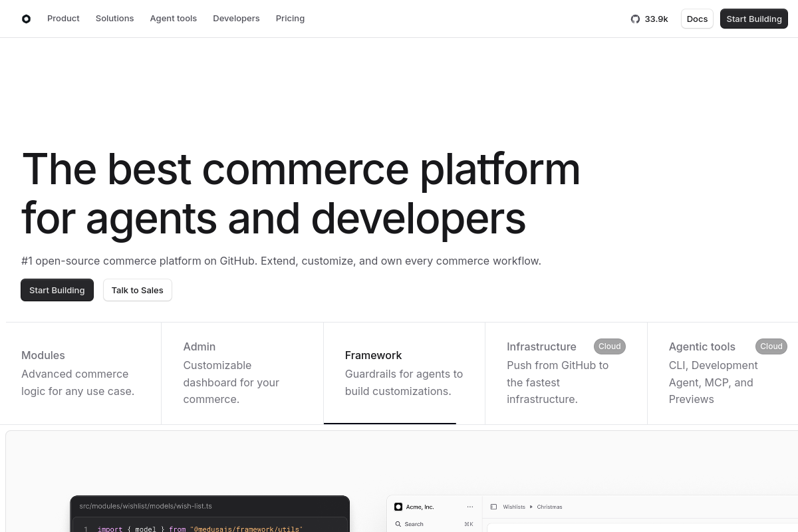The height and width of the screenshot is (532, 798).
Task: Click the wish-list.ts file path title
Action: (x=146, y=506)
